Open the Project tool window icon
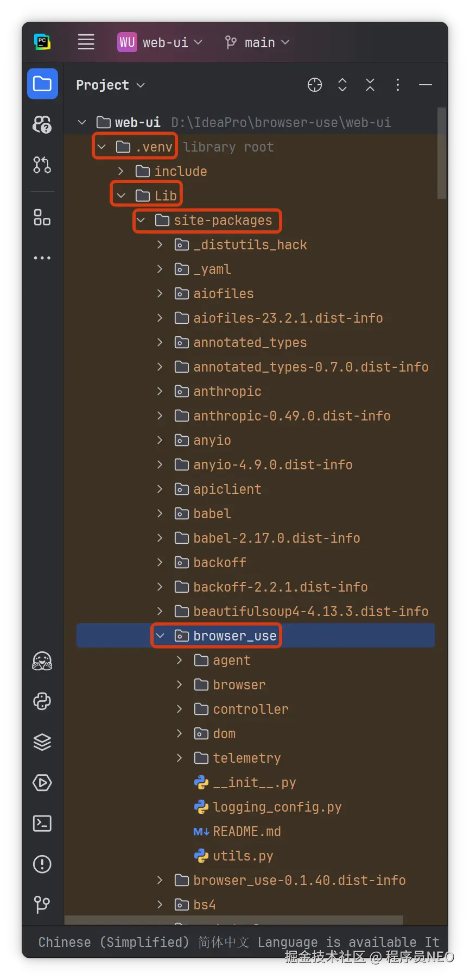This screenshot has width=470, height=980. pos(42,84)
